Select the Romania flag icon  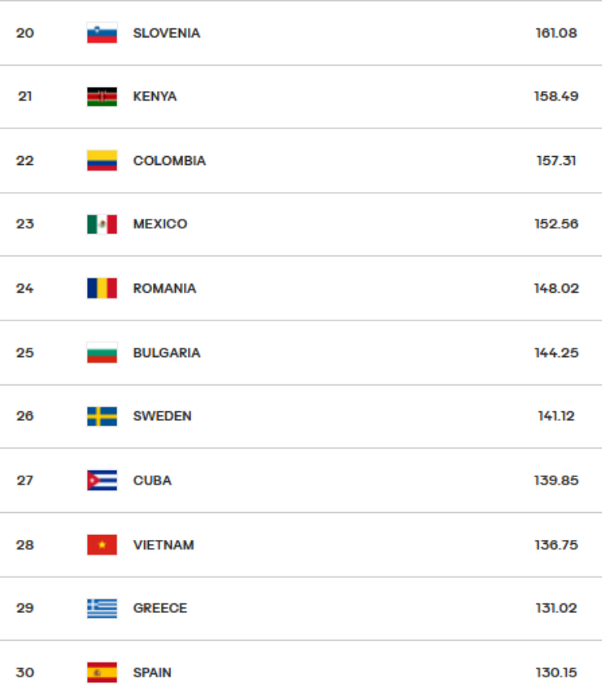102,289
